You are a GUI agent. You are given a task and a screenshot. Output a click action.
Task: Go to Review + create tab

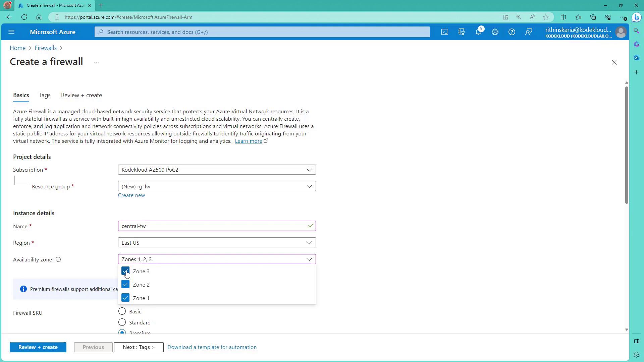pos(82,95)
